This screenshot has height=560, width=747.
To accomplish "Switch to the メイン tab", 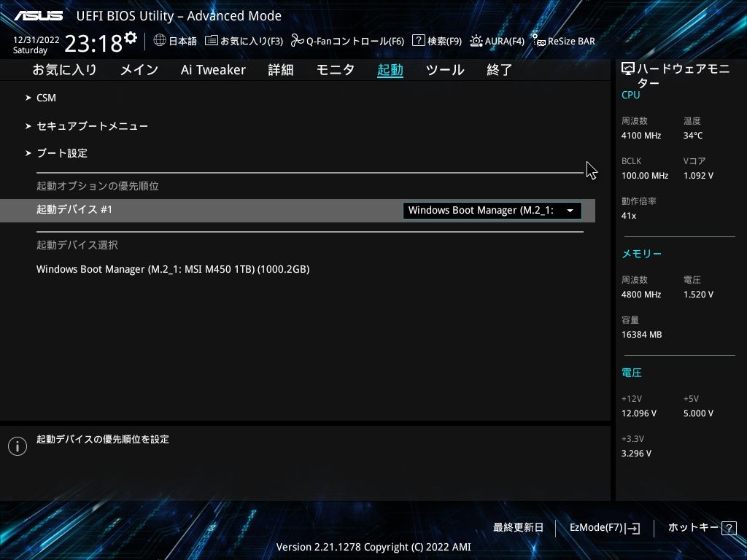I will coord(139,70).
